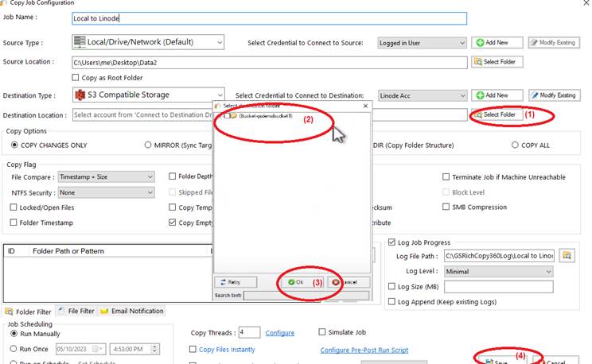Click the Log Size (MB) input field

pyautogui.click(x=498, y=287)
